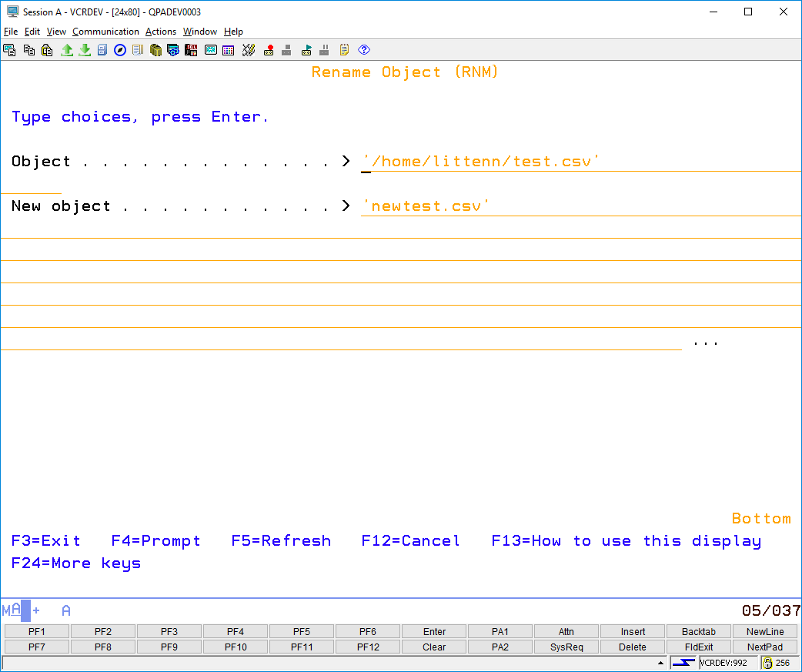
Task: Click the F4=Prompt function key text
Action: coord(156,541)
